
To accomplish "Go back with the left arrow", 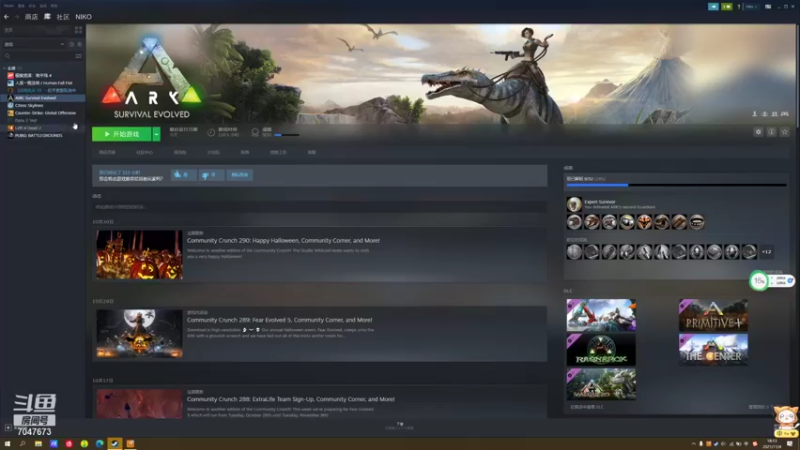I will pos(6,17).
